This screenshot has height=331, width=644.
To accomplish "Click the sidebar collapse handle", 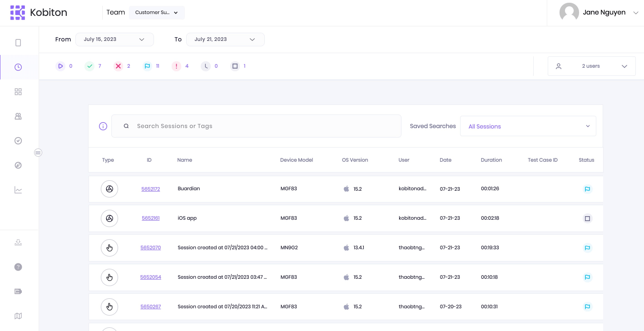I will [x=38, y=153].
